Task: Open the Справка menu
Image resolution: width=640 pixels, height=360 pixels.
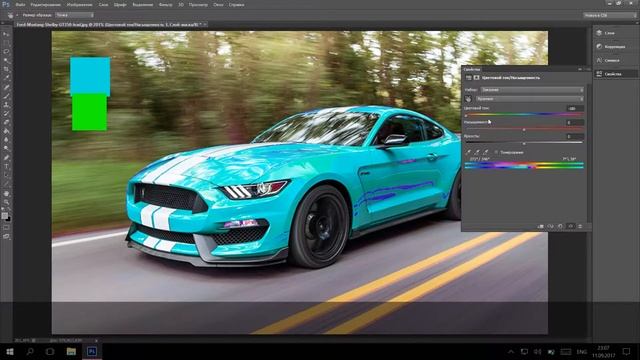Action: point(236,5)
